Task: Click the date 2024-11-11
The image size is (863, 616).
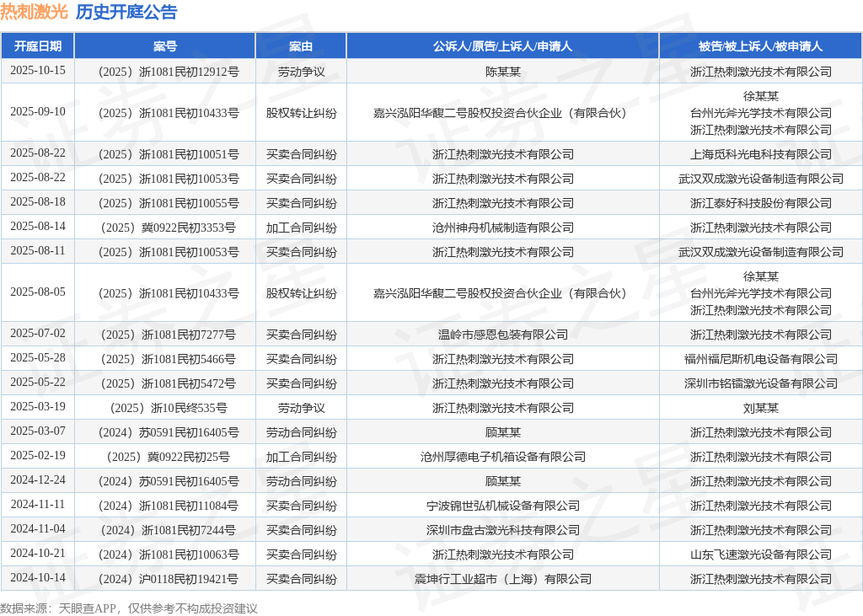Action: (x=37, y=504)
